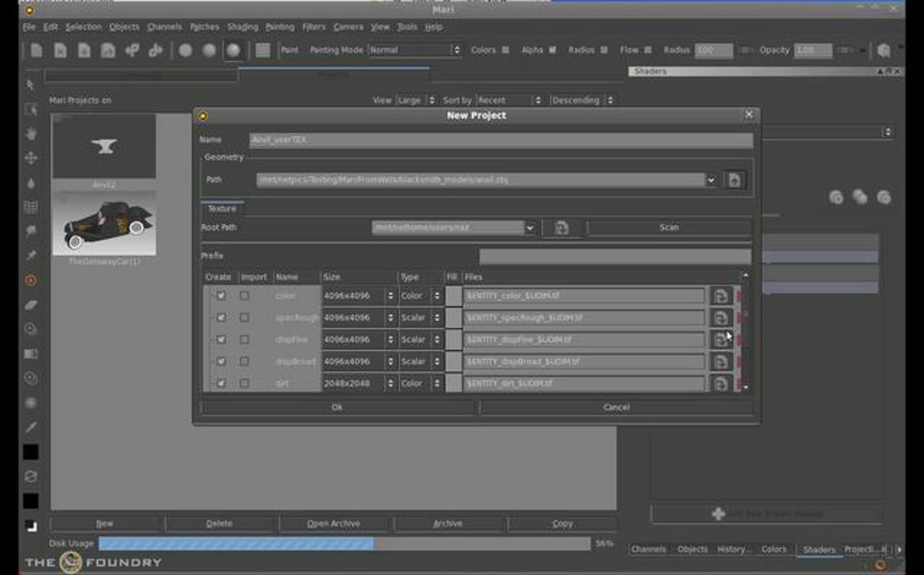Uncheck Create for the dirt channel

pos(221,384)
